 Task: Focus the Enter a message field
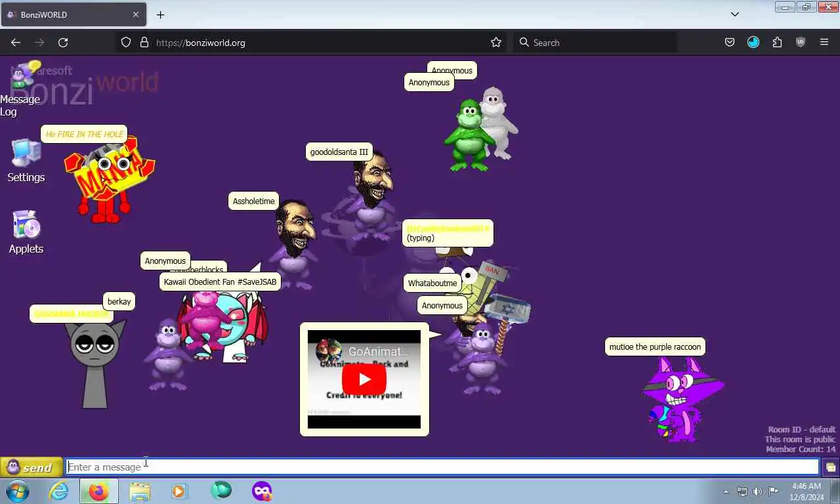pyautogui.click(x=442, y=467)
